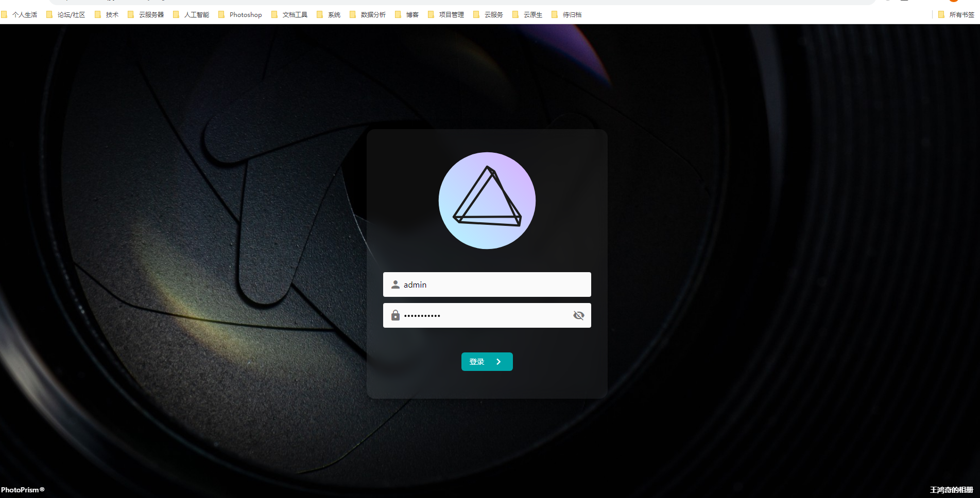Click the 待归档 folder icon

click(555, 15)
